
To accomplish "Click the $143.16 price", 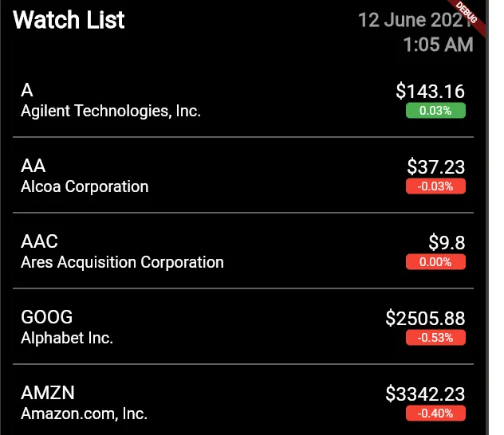I will click(x=431, y=91).
